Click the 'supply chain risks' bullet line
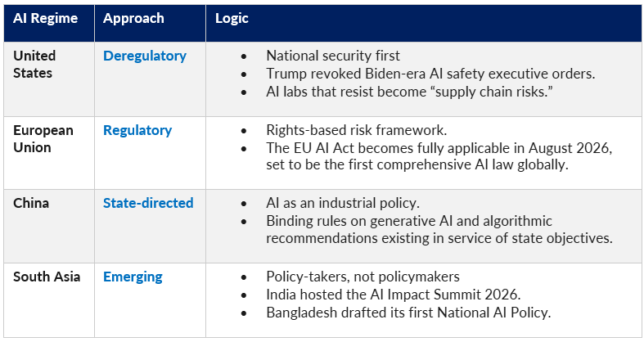This screenshot has width=644, height=342. tap(409, 92)
